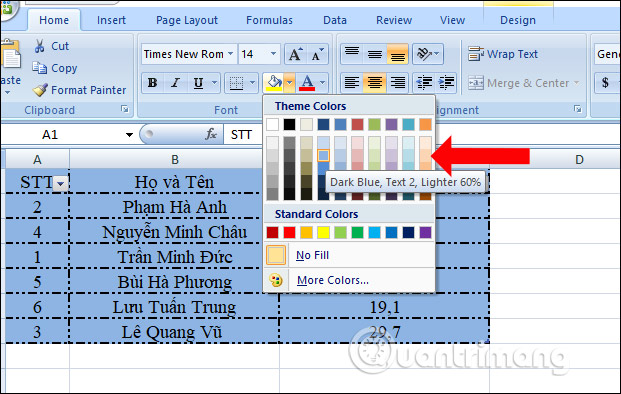Screen dimensions: 621x394
Task: Click Merge & Center button
Action: pyautogui.click(x=524, y=83)
